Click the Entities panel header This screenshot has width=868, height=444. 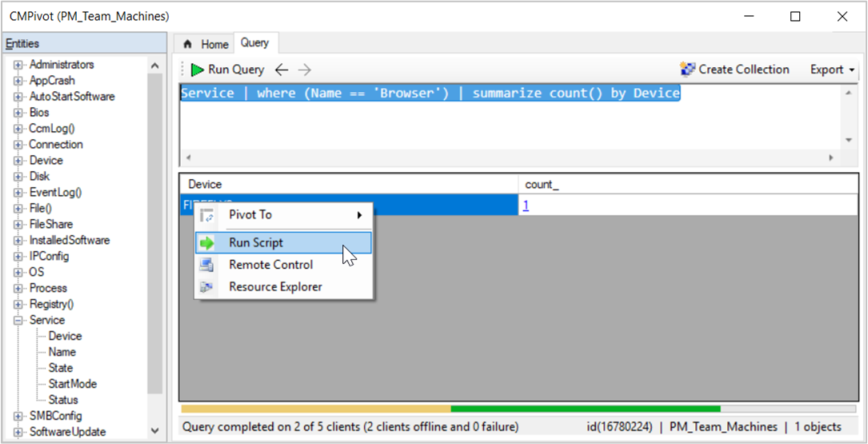click(x=86, y=43)
